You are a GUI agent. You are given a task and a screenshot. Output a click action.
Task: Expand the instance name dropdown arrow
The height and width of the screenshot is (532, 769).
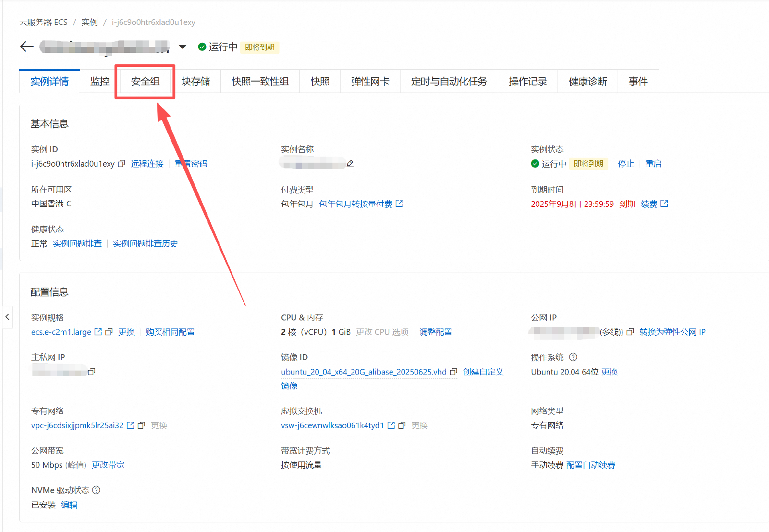click(183, 47)
